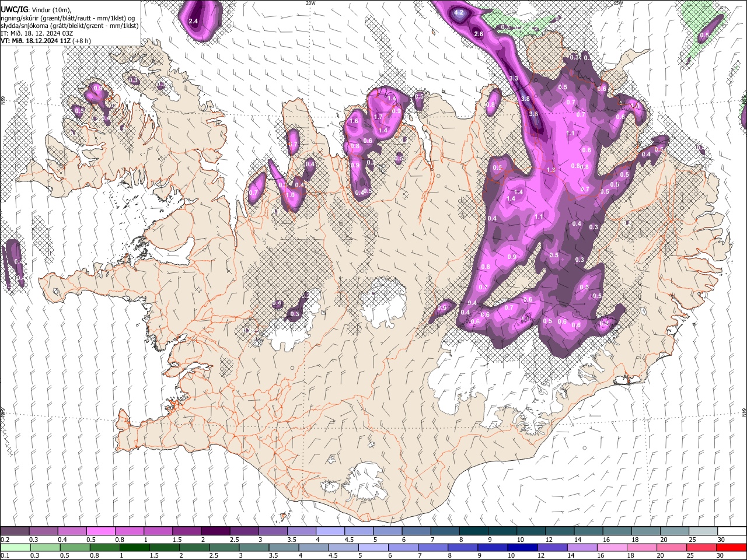Click the snow legend swatch between 1.5 and 2
Viewport: 747px width, 560px height.
point(187,531)
